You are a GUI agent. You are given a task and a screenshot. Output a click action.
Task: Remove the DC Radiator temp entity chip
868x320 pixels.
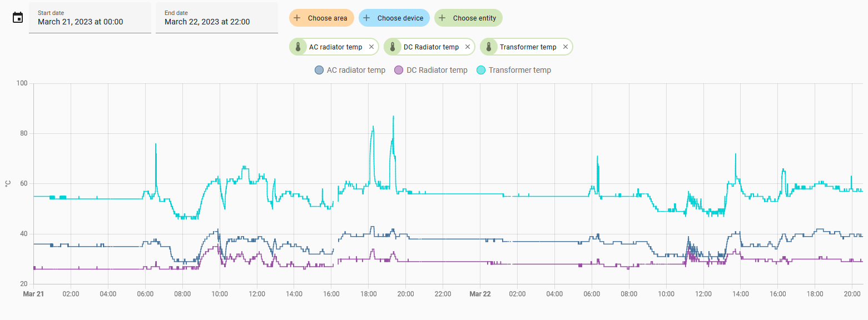[x=468, y=47]
